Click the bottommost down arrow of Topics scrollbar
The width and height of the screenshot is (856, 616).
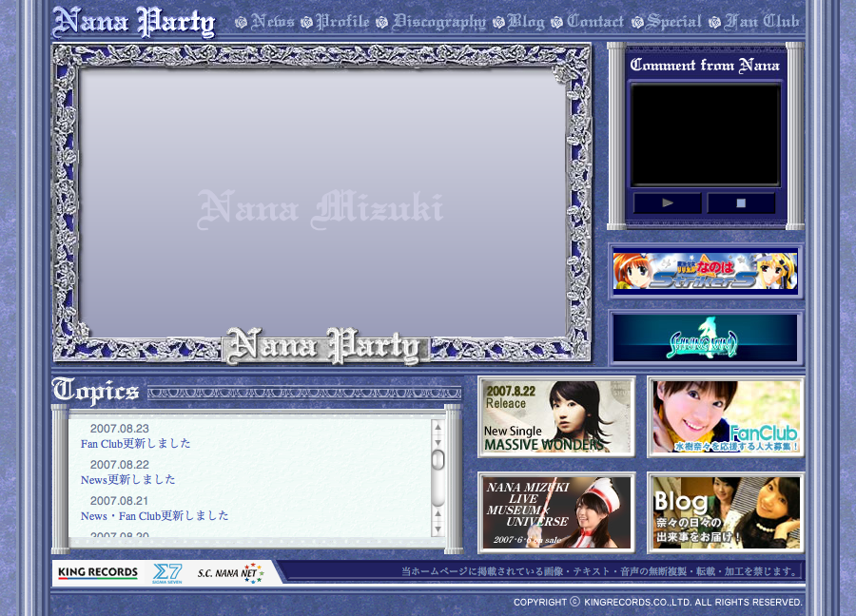pos(438,529)
